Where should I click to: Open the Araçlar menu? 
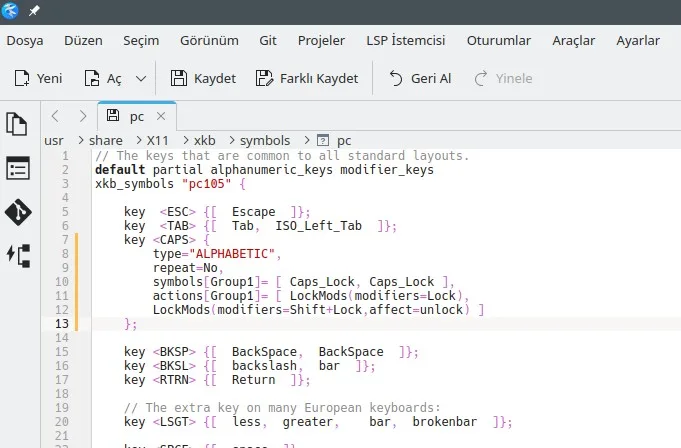pyautogui.click(x=574, y=40)
